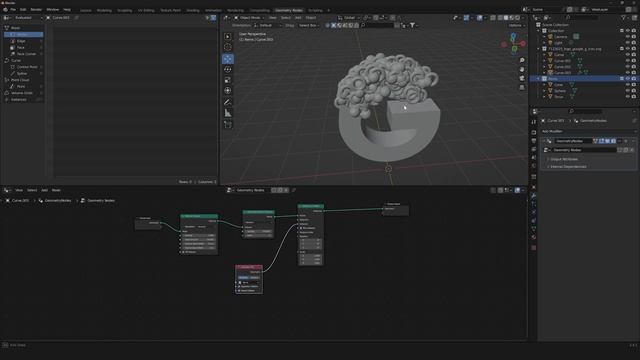The width and height of the screenshot is (640, 360).
Task: Toggle Pick Instance checkbox on Instance node
Action: pos(302,228)
